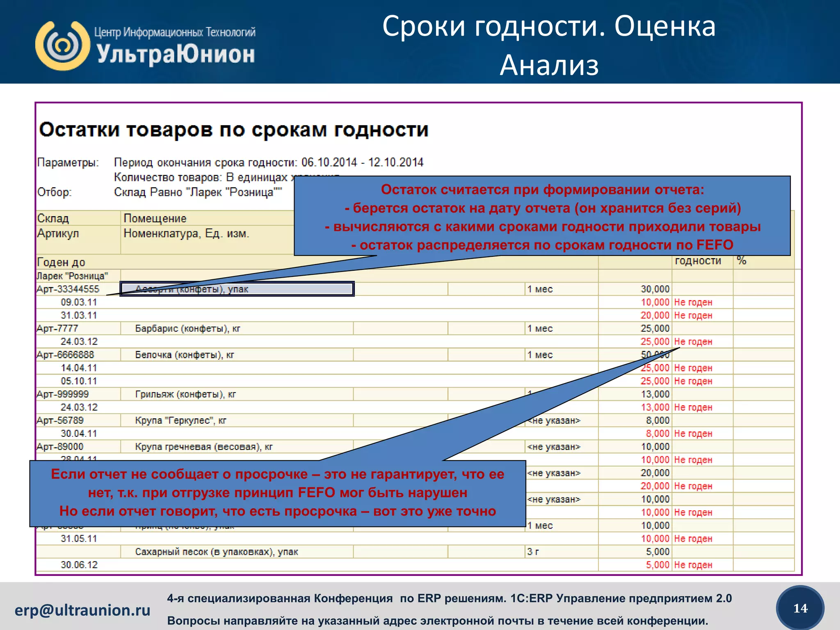Click the filter line 'Склад Равно "Ларек "Розница""'

[x=198, y=192]
